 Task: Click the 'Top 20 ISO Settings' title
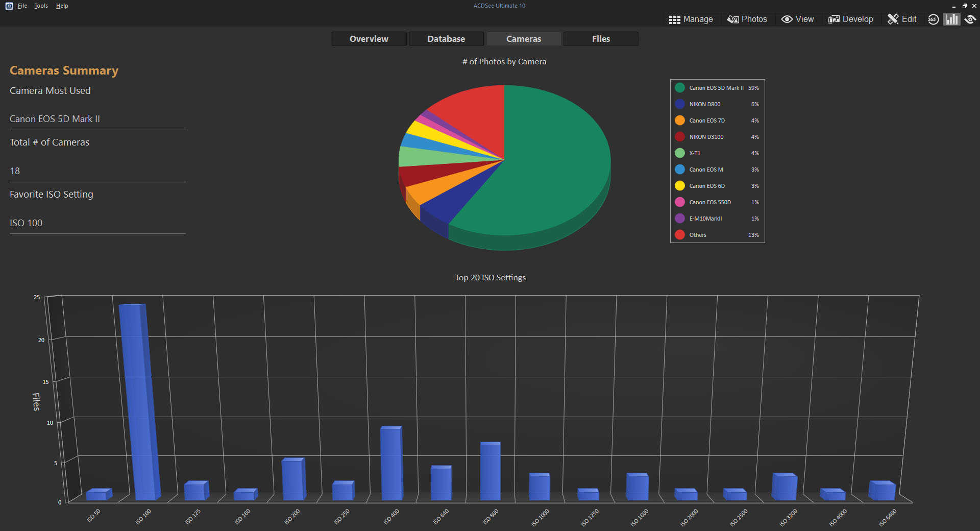pyautogui.click(x=491, y=278)
